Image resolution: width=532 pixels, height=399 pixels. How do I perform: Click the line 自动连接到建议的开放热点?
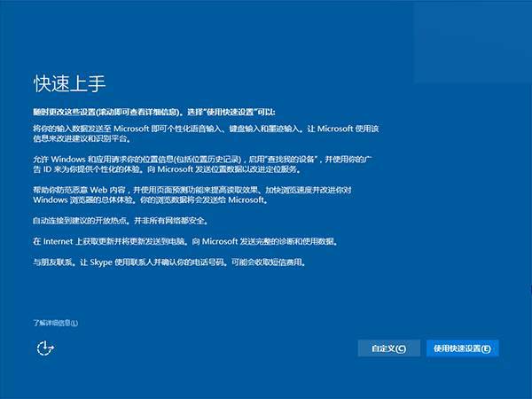coord(121,221)
